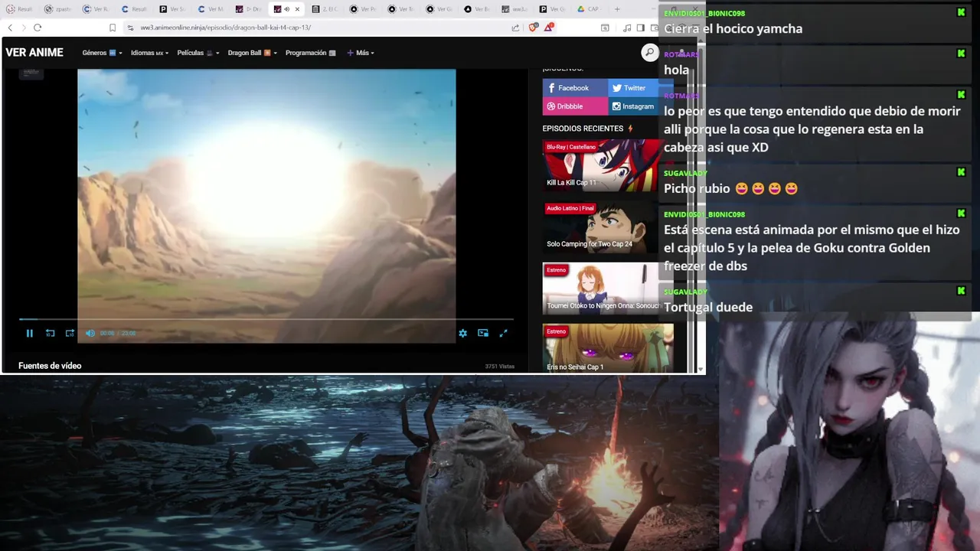This screenshot has width=980, height=551.
Task: Skip the video forward 10 seconds
Action: (x=70, y=333)
